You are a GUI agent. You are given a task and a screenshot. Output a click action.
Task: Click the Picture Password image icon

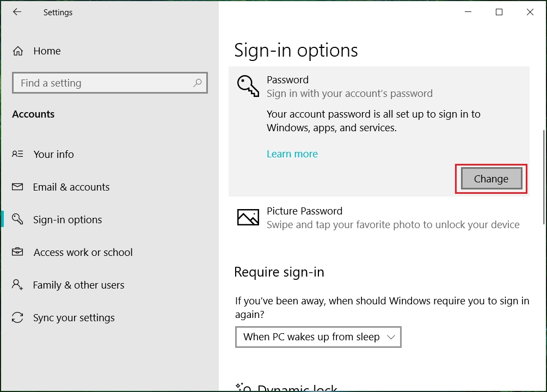(x=248, y=217)
